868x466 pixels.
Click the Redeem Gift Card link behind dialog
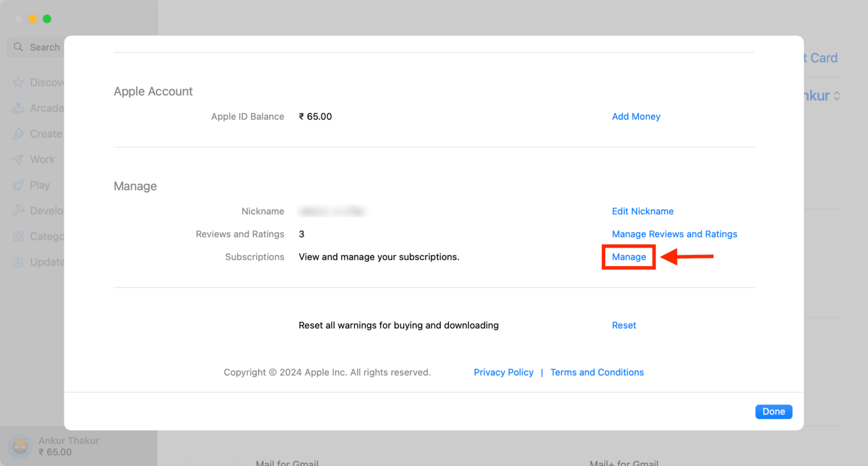821,58
